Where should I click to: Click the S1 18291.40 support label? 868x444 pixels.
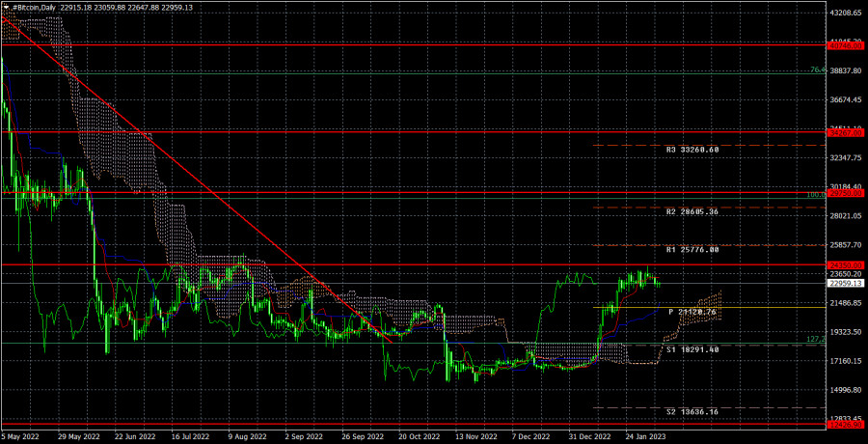[x=692, y=349]
